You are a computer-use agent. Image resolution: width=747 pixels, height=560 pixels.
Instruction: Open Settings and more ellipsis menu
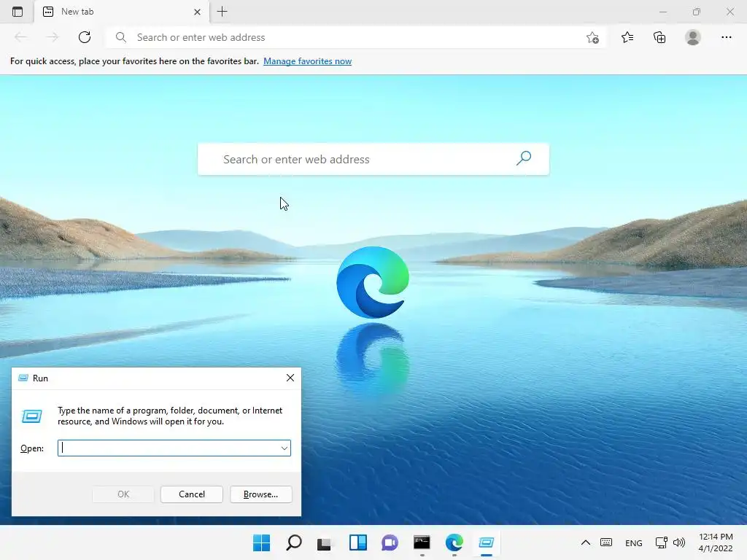[726, 37]
